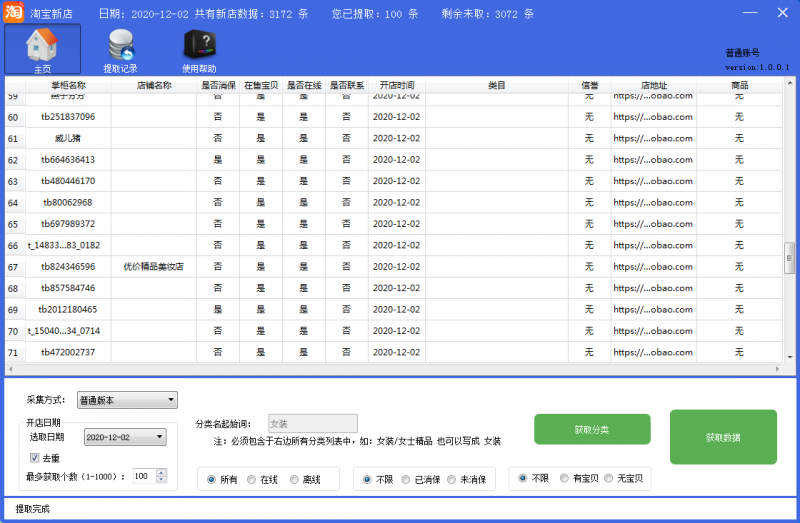Select the 在线 radio button
The width and height of the screenshot is (800, 523).
coord(251,480)
